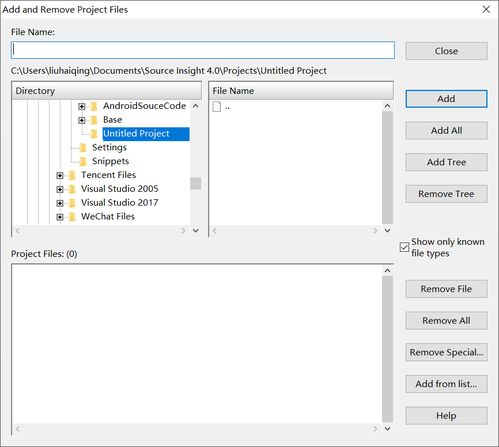Click the Add Tree button

446,162
